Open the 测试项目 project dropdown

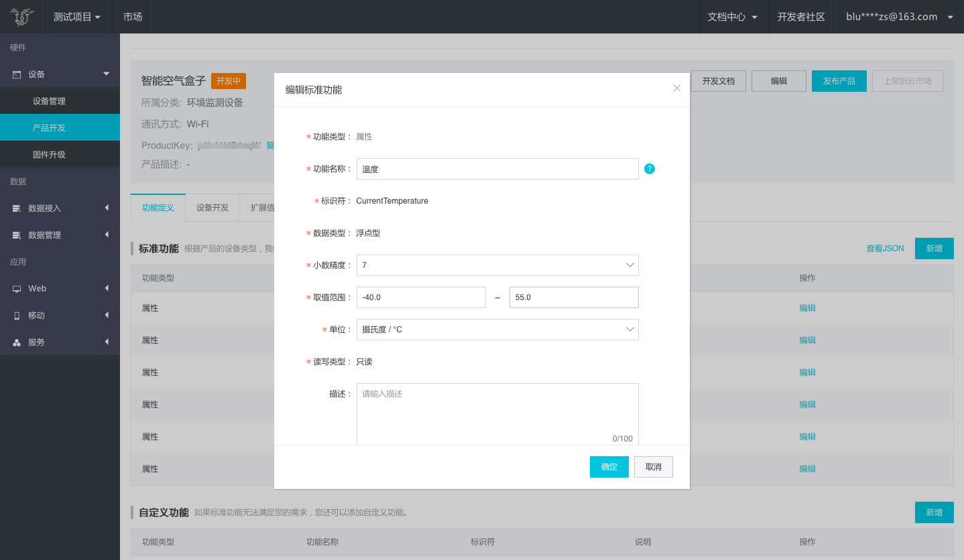click(x=77, y=17)
